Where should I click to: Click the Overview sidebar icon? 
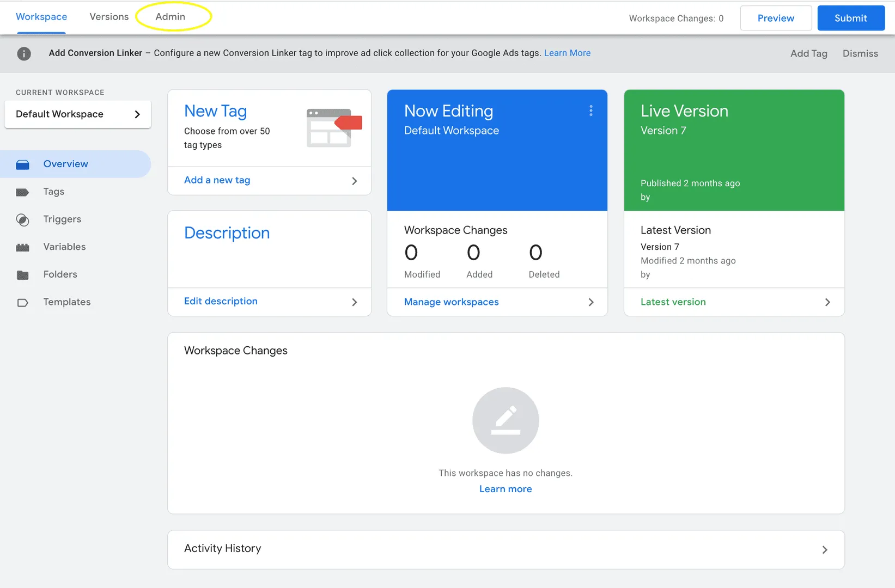point(22,164)
